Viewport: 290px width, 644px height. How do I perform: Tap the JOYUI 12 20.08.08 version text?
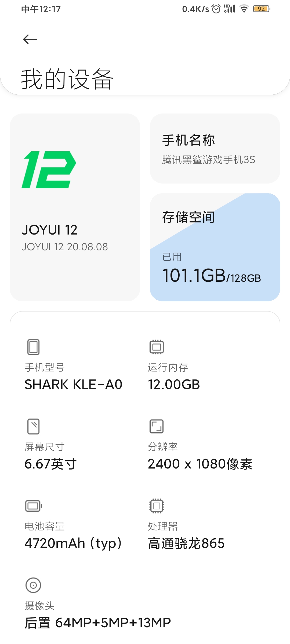65,247
